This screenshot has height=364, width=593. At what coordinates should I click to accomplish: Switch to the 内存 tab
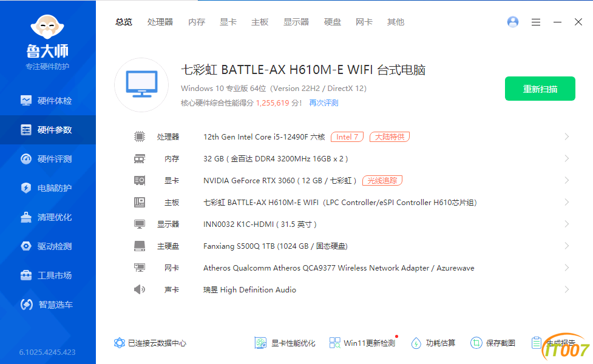click(x=197, y=22)
